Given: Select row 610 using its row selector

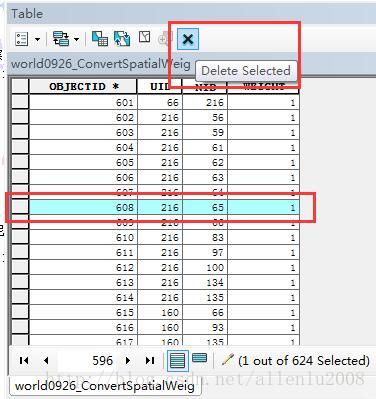Looking at the screenshot, I should [x=20, y=237].
